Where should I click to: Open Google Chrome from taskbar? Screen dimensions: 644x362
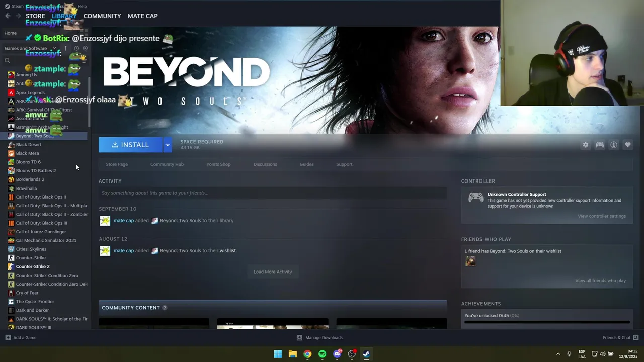[x=307, y=354]
